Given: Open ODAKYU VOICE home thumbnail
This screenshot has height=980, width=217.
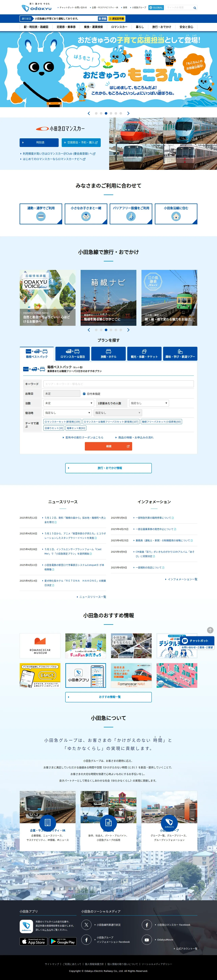Looking at the screenshot, I should (x=47, y=298).
